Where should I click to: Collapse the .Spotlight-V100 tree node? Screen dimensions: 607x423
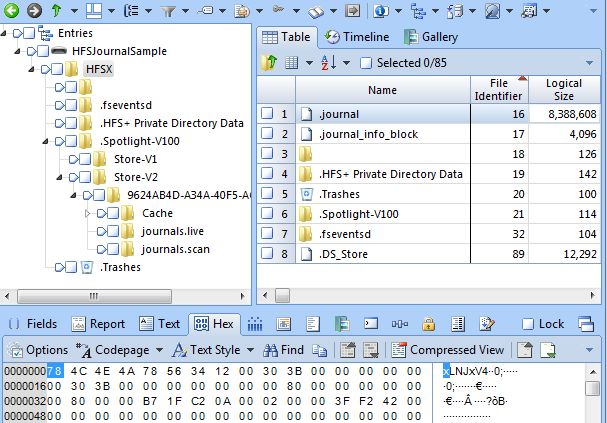coord(45,141)
